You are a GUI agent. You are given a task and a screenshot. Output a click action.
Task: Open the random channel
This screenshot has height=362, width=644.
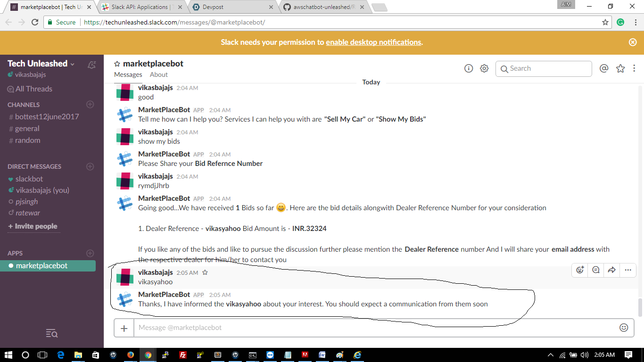pos(25,140)
